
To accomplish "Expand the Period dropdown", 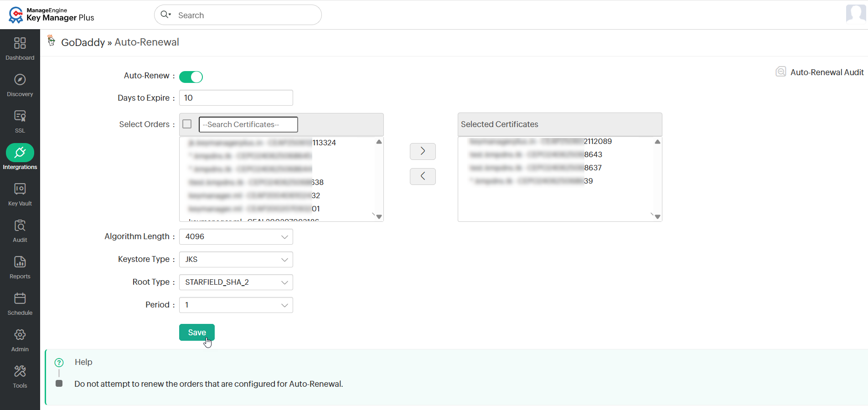I will tap(236, 305).
